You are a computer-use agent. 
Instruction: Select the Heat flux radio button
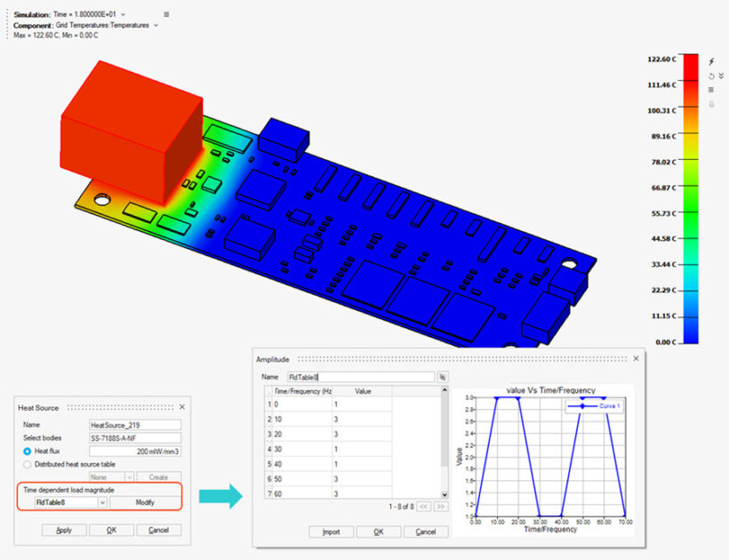(28, 451)
